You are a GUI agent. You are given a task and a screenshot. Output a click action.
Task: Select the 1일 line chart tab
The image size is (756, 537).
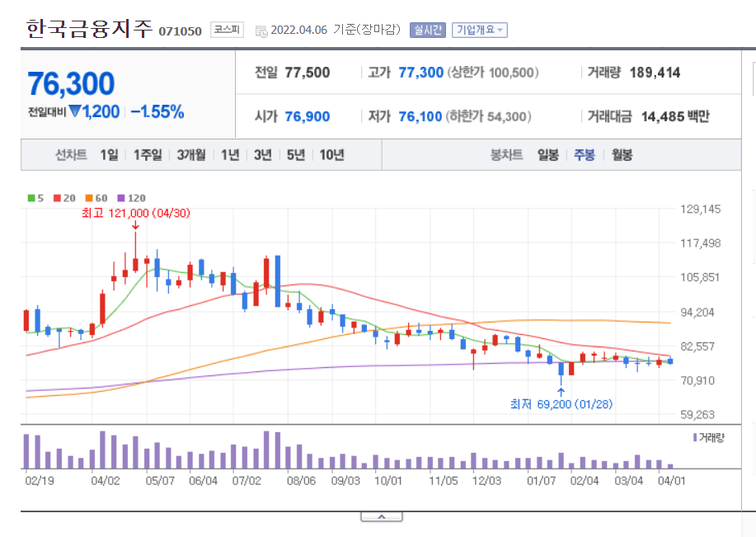pos(109,155)
